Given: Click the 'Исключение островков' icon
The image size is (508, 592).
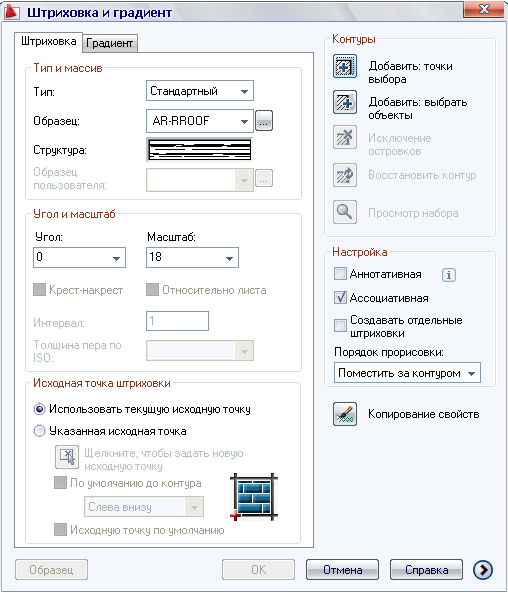Looking at the screenshot, I should tap(345, 137).
